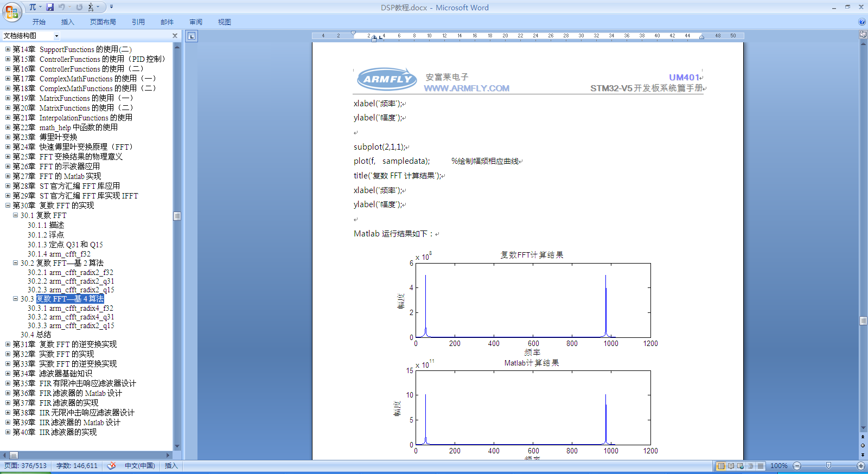Open Word Help question mark icon
Image resolution: width=868 pixels, height=474 pixels.
[x=861, y=22]
